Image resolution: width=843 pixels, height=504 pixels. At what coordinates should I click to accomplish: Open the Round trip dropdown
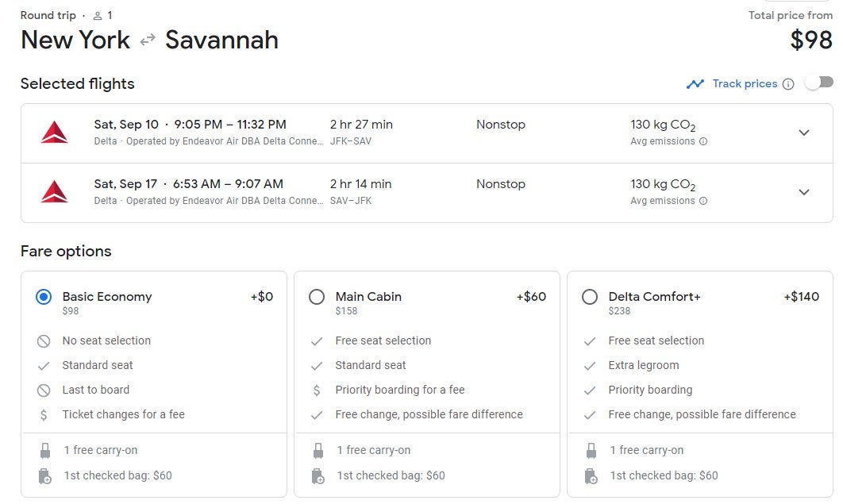pyautogui.click(x=48, y=14)
